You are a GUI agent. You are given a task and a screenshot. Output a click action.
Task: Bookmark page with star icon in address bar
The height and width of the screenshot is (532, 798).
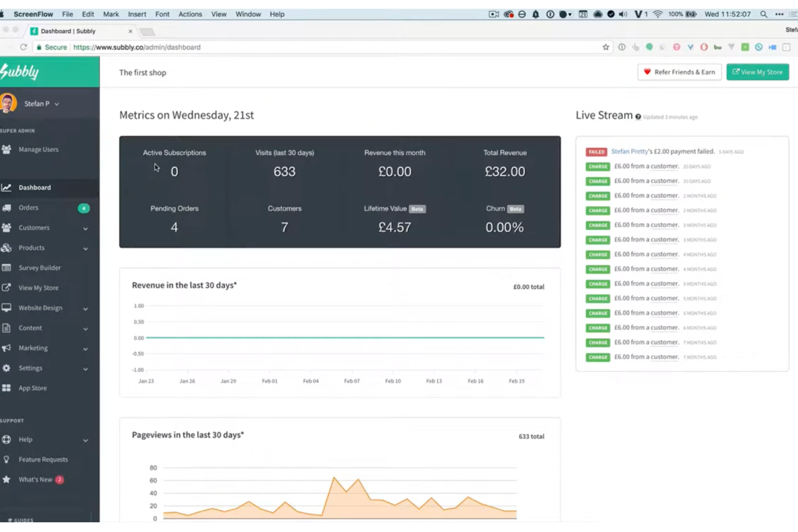tap(606, 47)
